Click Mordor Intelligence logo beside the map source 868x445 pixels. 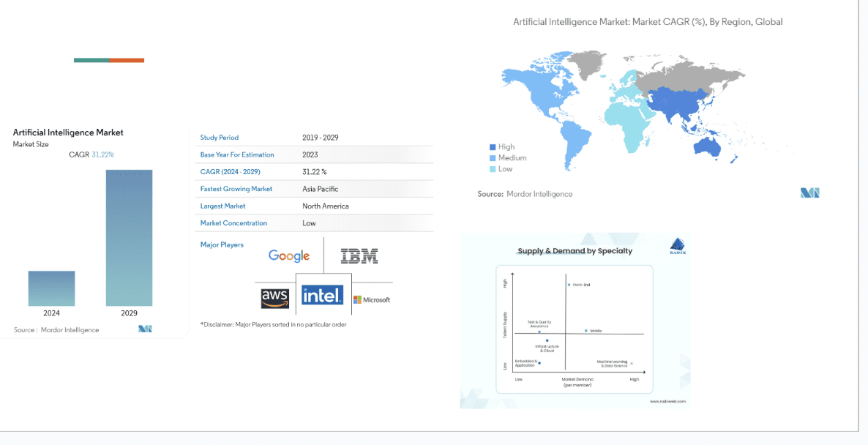click(809, 193)
